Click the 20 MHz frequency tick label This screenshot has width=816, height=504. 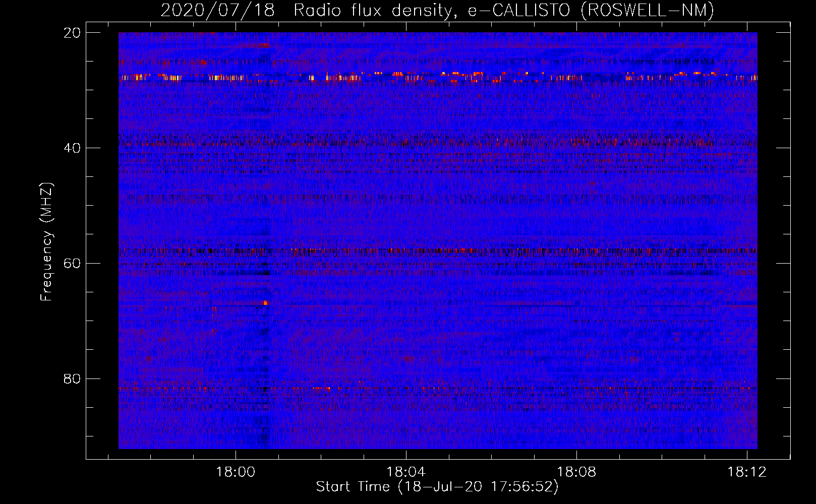click(72, 33)
